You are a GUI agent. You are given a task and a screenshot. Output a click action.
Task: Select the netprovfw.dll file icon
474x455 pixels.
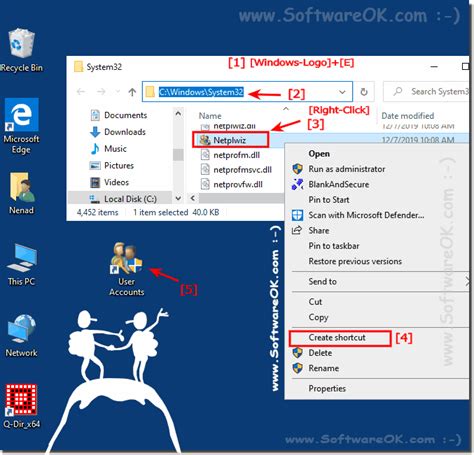pyautogui.click(x=205, y=184)
